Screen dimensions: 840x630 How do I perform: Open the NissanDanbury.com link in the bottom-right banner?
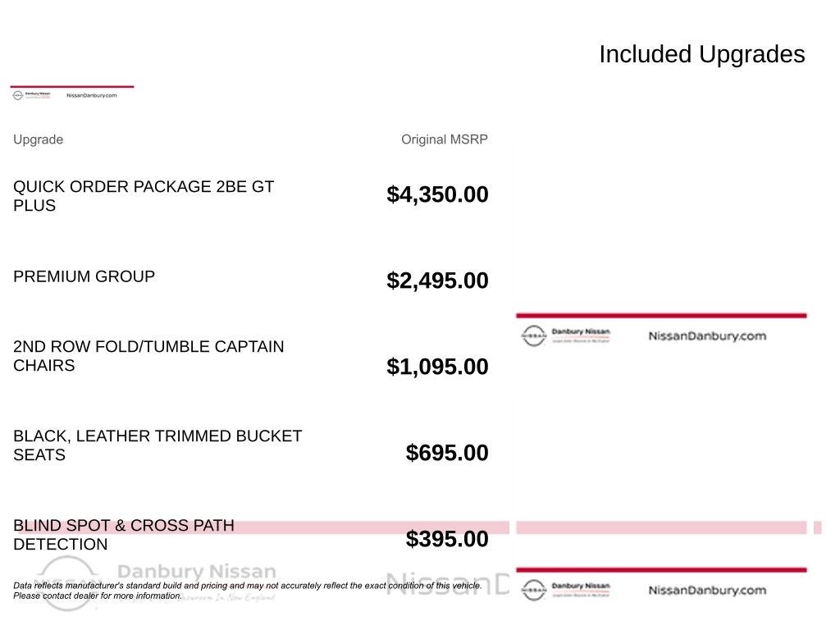pyautogui.click(x=706, y=590)
